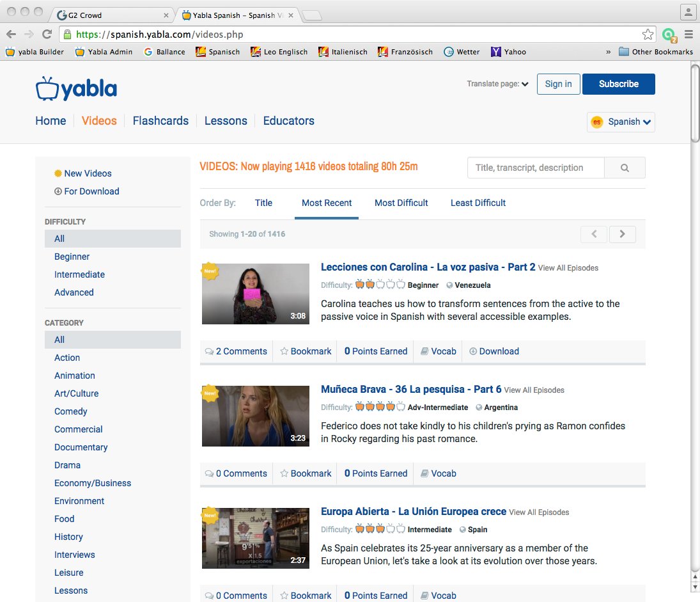700x602 pixels.
Task: Click the search magnifier button
Action: [x=625, y=168]
